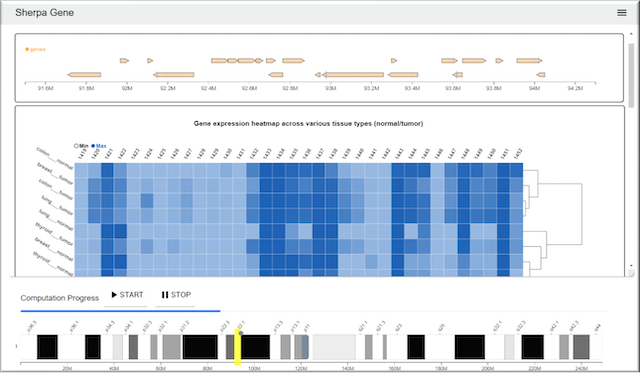Click the 92.4M axis tick label
This screenshot has width=640, height=373.
coord(208,88)
